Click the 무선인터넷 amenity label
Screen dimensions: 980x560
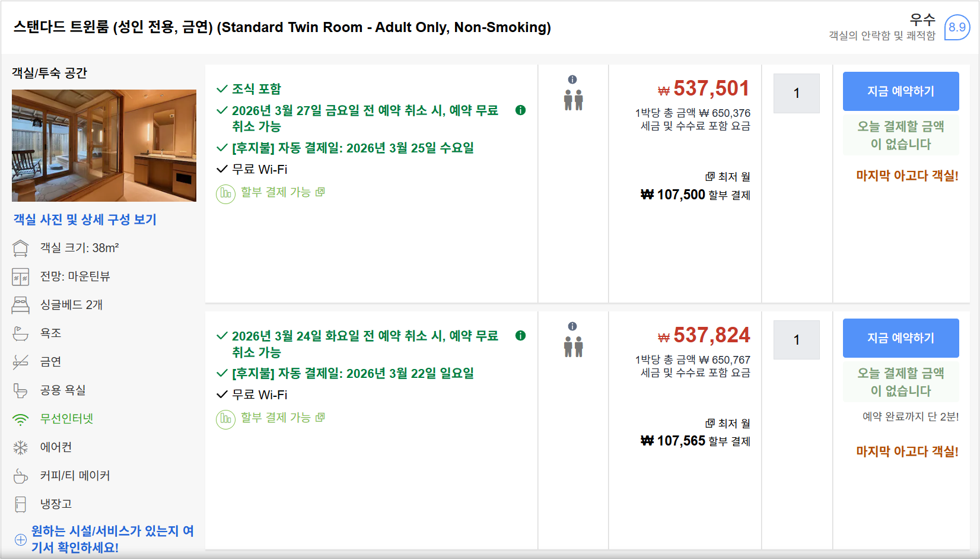click(x=66, y=419)
